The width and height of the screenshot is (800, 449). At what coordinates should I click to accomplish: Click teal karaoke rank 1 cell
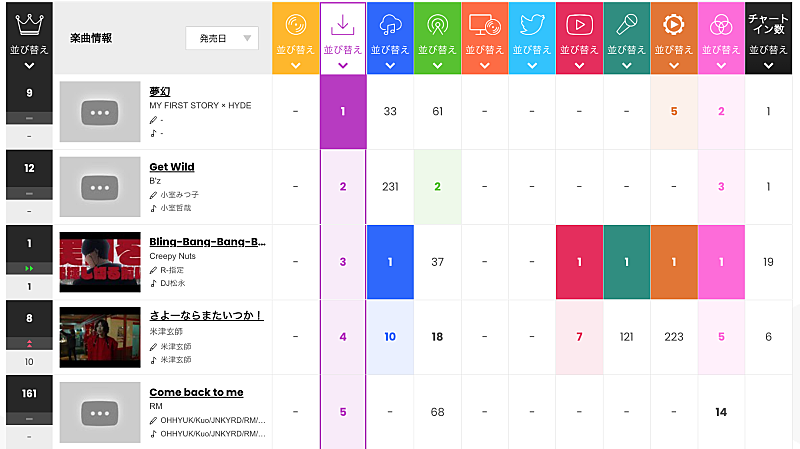627,262
